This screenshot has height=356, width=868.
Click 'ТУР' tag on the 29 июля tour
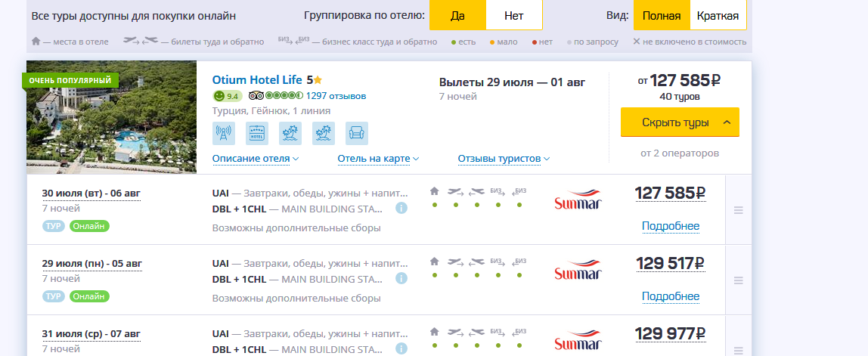click(54, 296)
